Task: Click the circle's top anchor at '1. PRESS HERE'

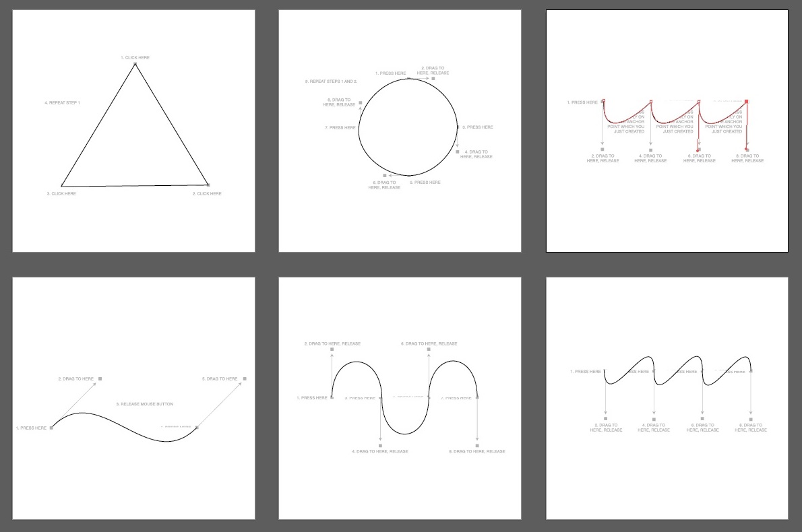Action: [x=408, y=78]
